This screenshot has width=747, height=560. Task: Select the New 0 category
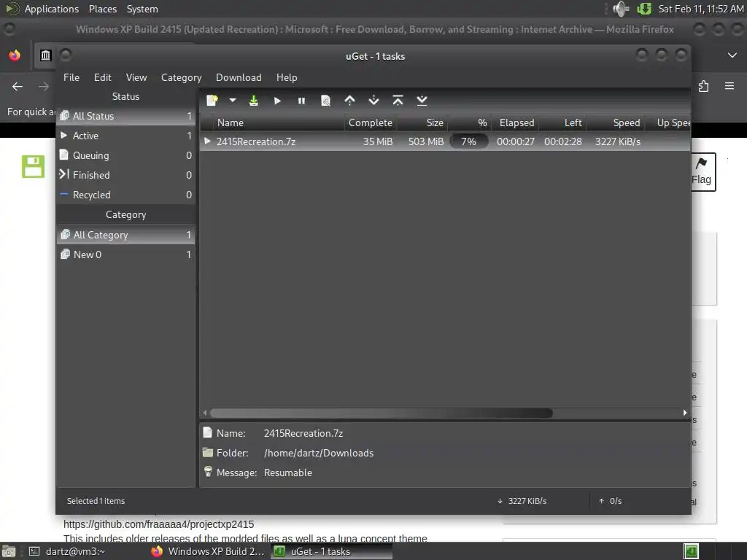point(125,254)
